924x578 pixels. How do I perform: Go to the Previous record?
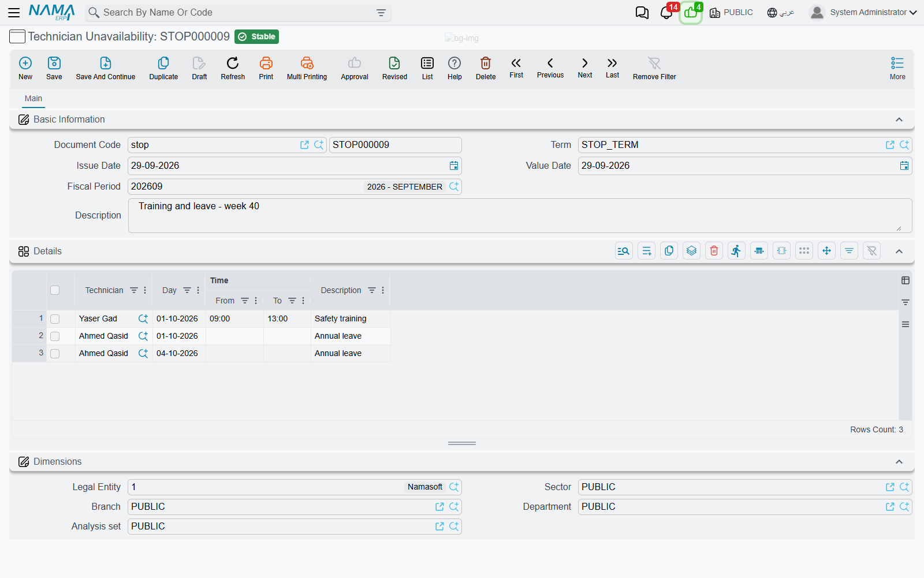pos(550,68)
